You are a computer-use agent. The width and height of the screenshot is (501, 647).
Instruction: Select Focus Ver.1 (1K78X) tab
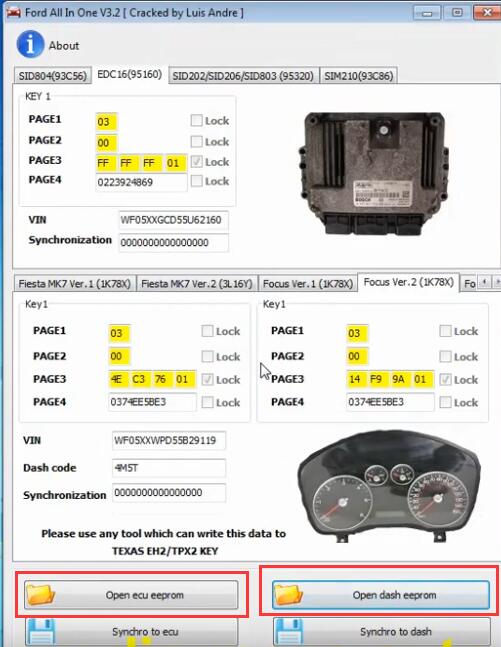point(308,284)
